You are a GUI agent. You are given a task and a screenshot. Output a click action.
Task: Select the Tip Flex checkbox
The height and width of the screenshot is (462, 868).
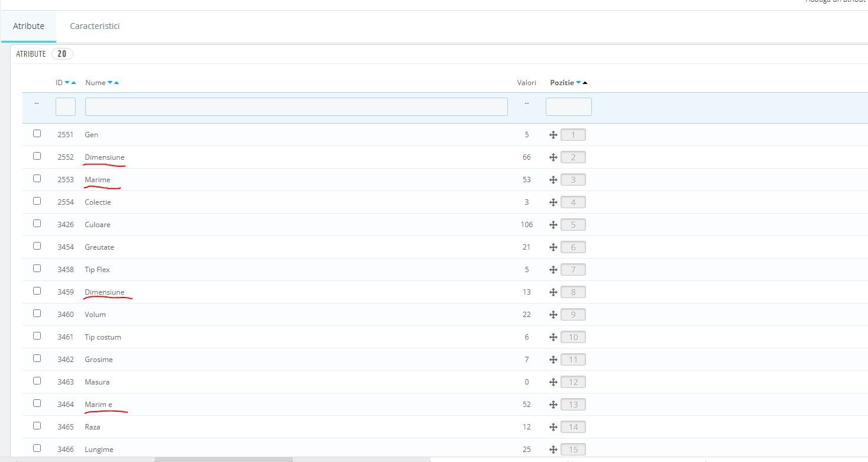(x=37, y=269)
